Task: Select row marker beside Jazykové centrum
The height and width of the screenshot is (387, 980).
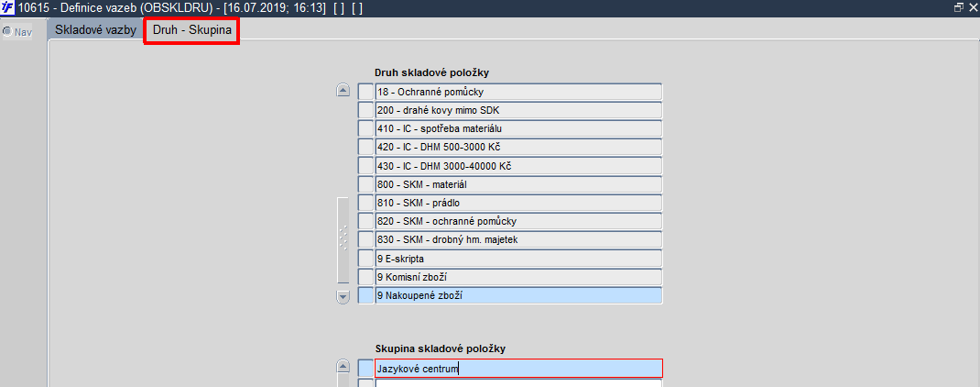Action: [x=365, y=369]
